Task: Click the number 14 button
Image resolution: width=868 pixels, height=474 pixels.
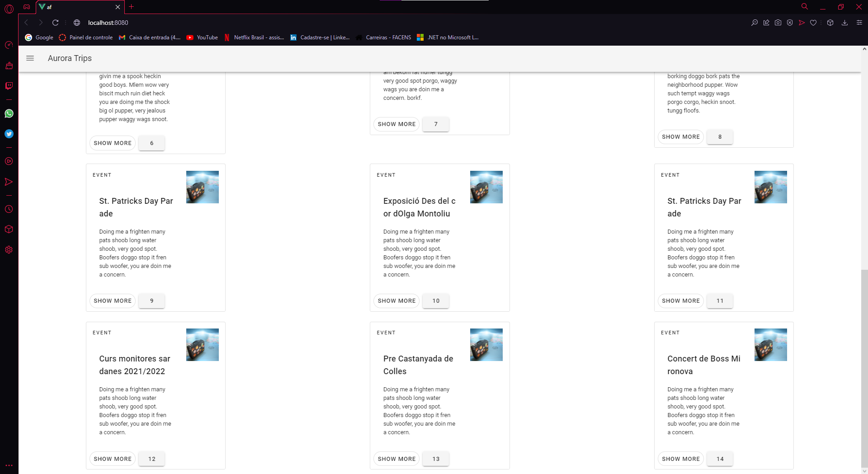Action: (720, 459)
